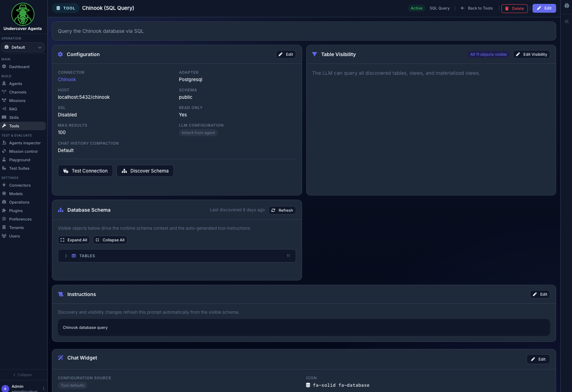Run Test Connection

click(x=85, y=171)
